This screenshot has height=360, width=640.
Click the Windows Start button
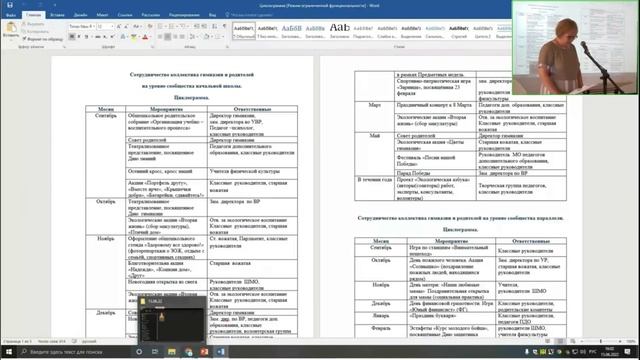pos(9,351)
